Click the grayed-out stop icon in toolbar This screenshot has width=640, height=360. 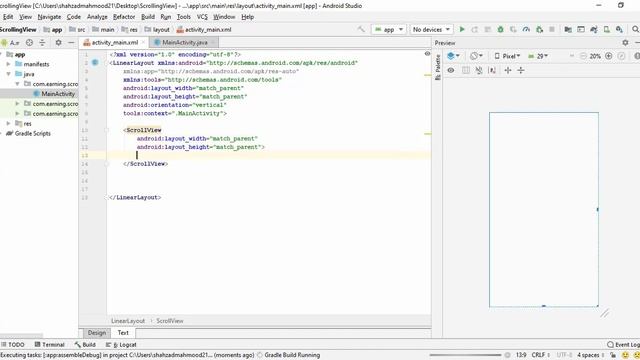(552, 29)
